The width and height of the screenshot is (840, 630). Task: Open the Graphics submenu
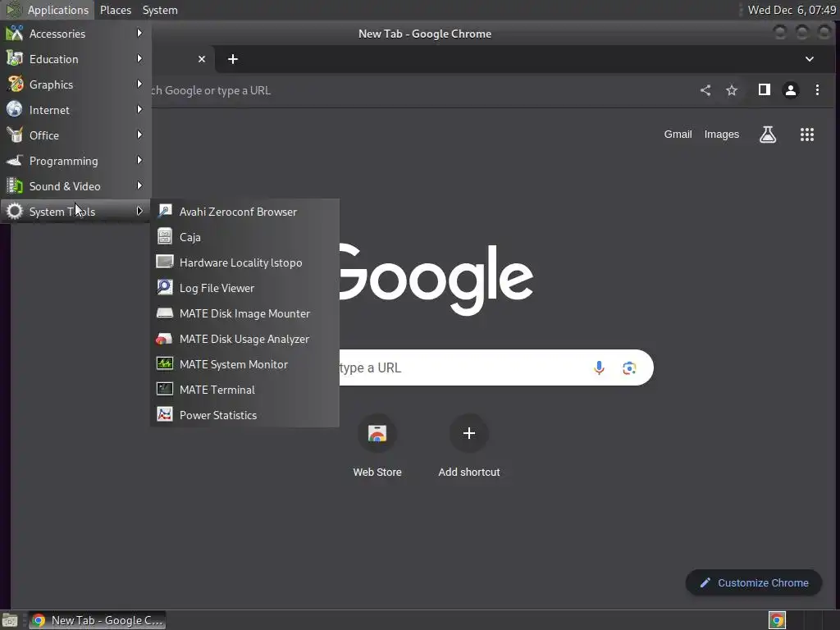[75, 84]
